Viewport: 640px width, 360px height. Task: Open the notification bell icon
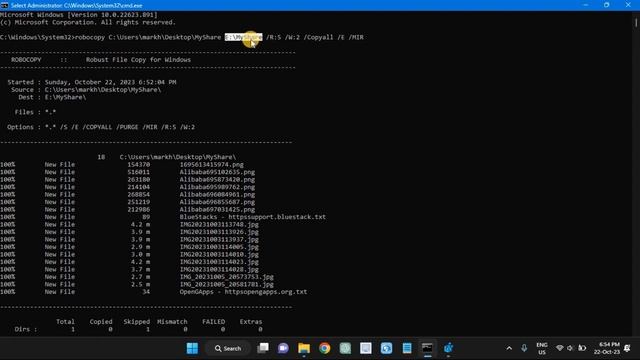coord(627,348)
